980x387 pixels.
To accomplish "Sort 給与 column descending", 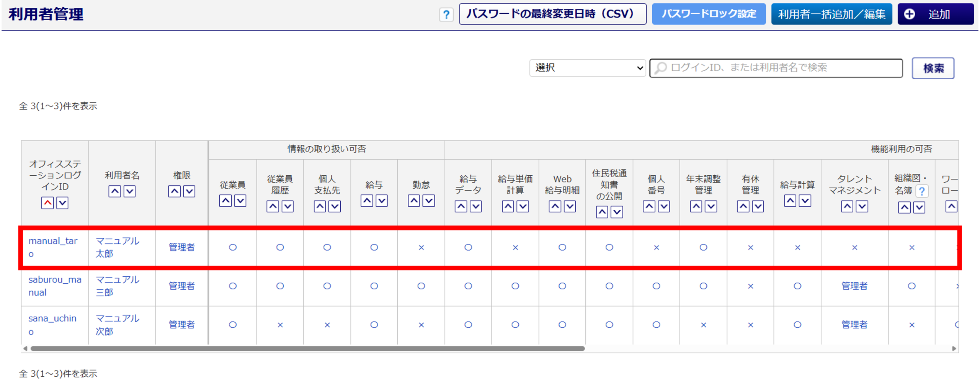I will (x=382, y=201).
